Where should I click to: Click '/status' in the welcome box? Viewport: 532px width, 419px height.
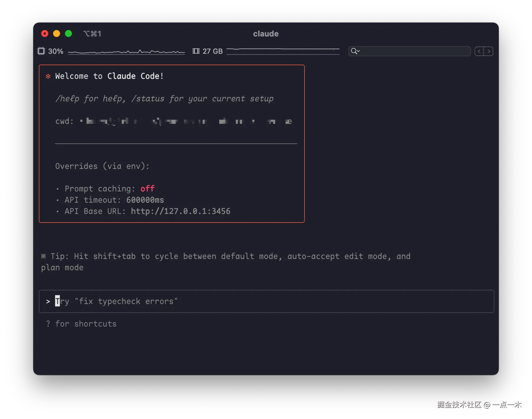149,98
